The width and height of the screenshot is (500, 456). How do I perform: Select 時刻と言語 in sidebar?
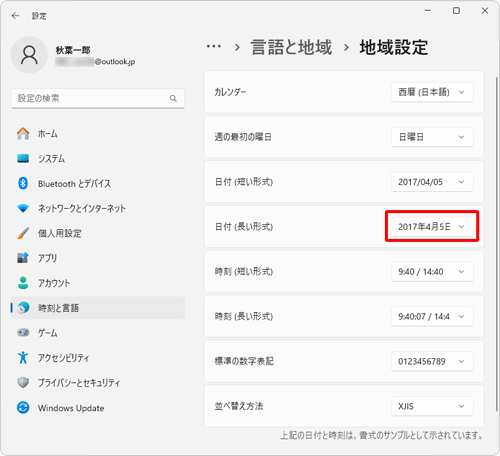pos(98,308)
